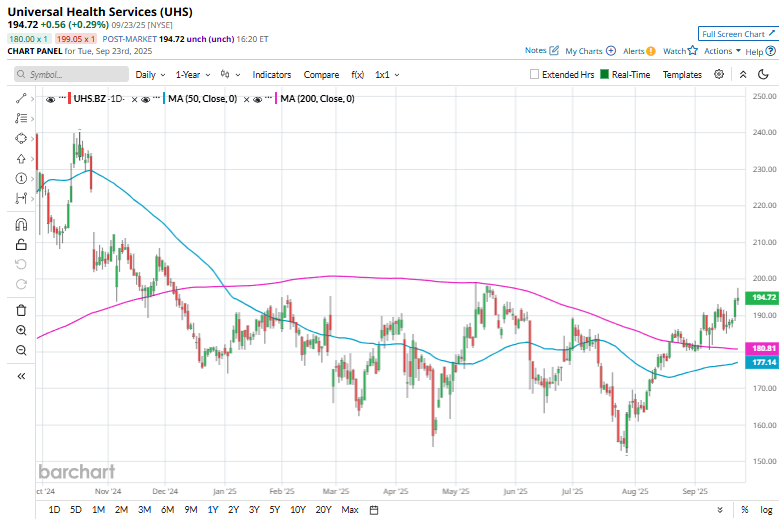
Task: Switch to dark mode moon icon
Action: [763, 74]
